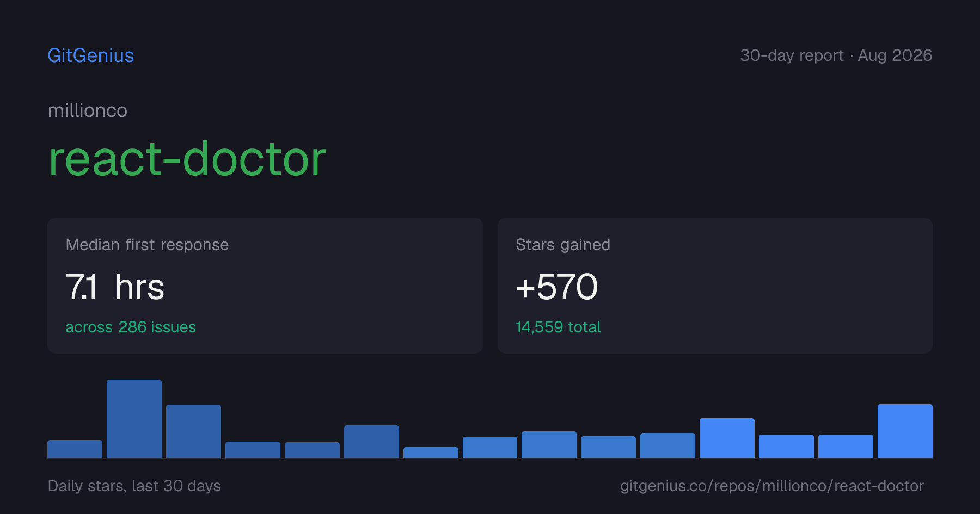Open the across 286 issues link
Image resolution: width=980 pixels, height=514 pixels.
(x=131, y=327)
